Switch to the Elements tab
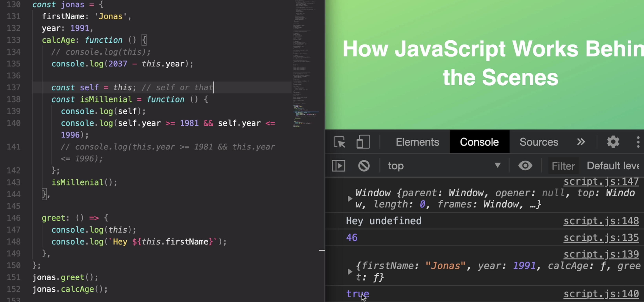The image size is (644, 302). 417,142
